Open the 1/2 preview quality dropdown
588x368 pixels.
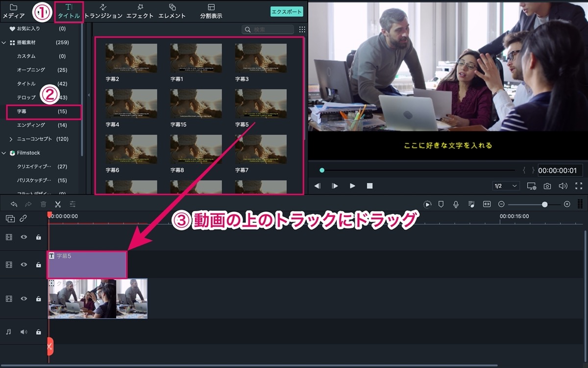coord(506,186)
